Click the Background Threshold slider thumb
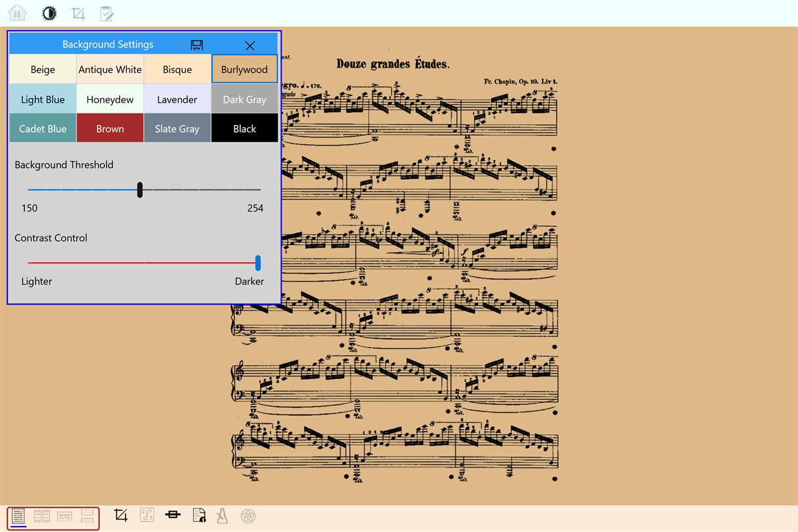This screenshot has height=532, width=798. point(140,190)
